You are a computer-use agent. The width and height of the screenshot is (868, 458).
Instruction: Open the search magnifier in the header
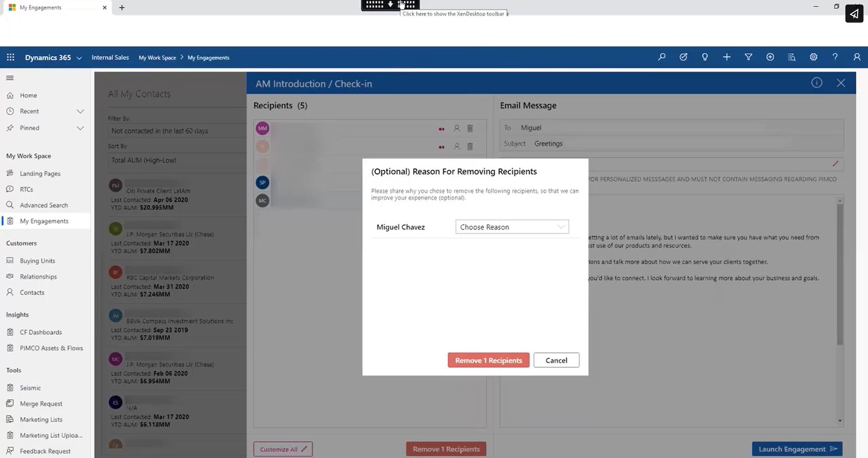pos(662,57)
